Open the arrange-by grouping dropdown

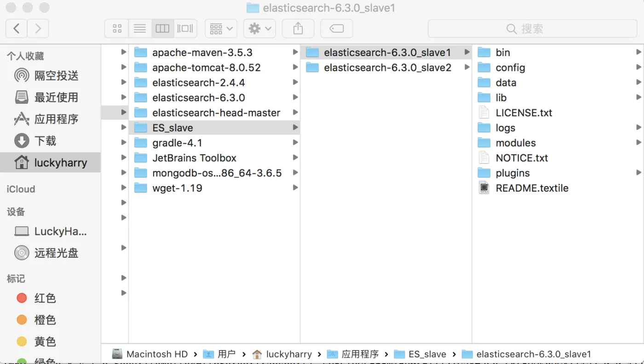click(221, 28)
